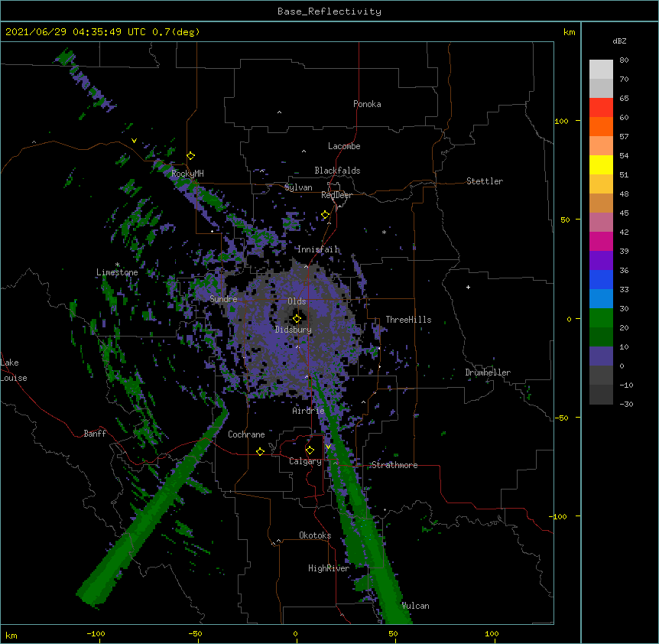Click the Olds town label
The width and height of the screenshot is (659, 644).
click(x=297, y=301)
